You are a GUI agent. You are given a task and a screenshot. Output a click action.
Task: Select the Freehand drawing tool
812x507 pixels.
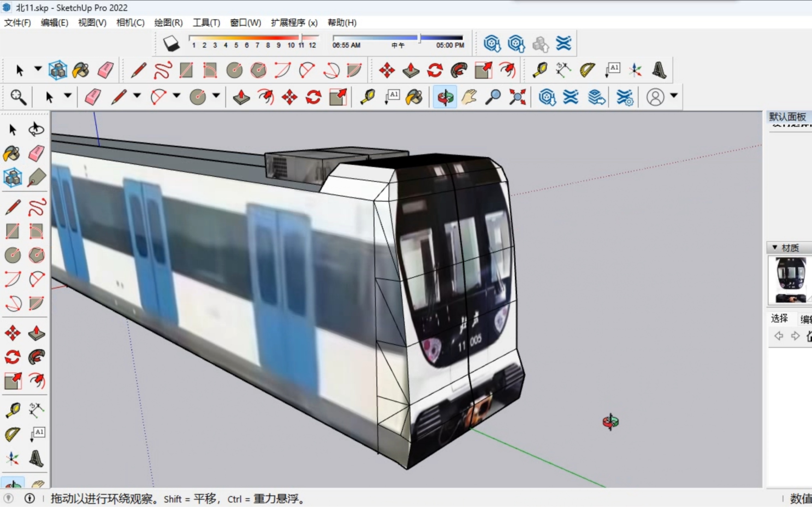(x=37, y=207)
